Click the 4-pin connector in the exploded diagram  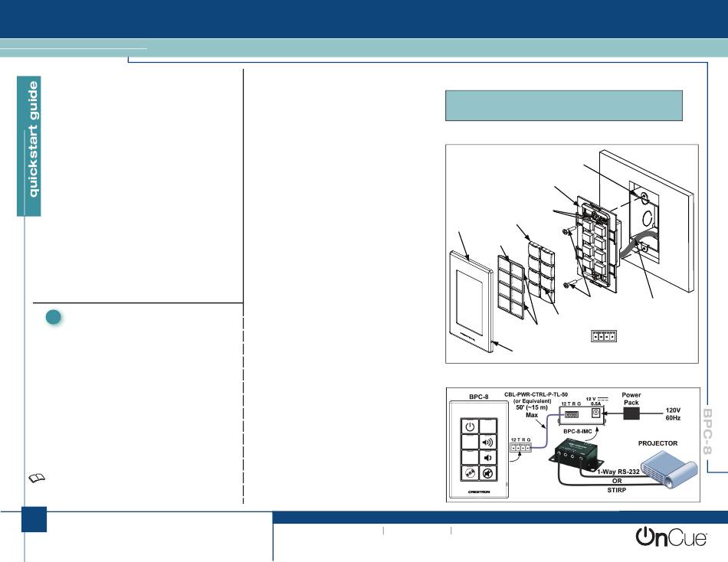click(x=604, y=336)
